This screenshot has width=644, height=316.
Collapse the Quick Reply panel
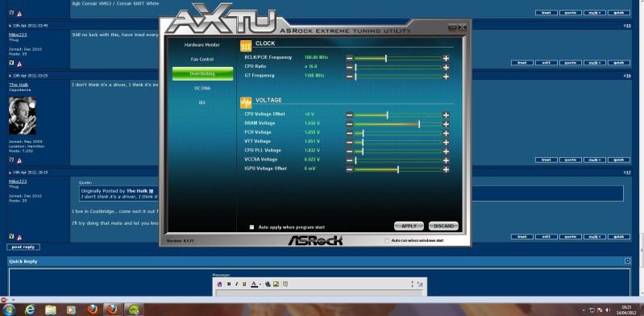pos(627,260)
